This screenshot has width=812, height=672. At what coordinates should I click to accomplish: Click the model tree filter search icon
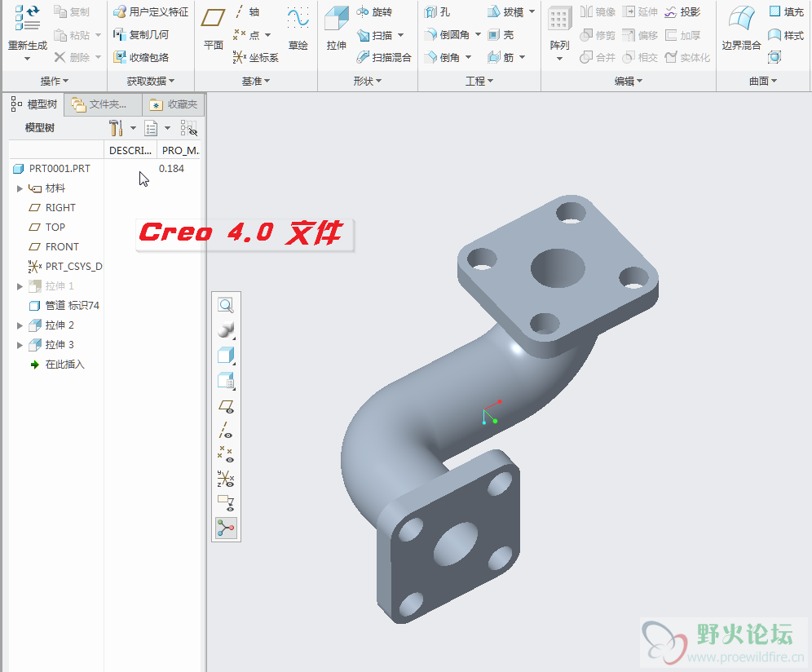pyautogui.click(x=188, y=128)
